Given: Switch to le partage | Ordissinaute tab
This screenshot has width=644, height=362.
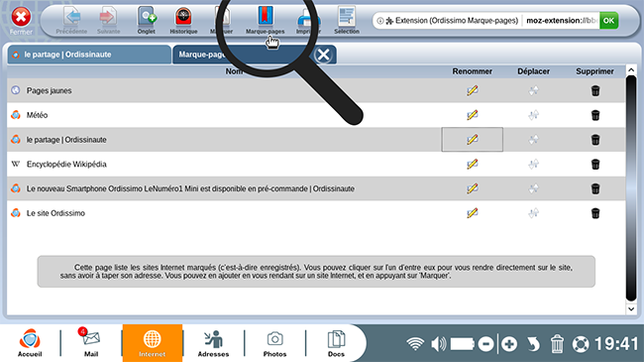Looking at the screenshot, I should click(x=89, y=55).
